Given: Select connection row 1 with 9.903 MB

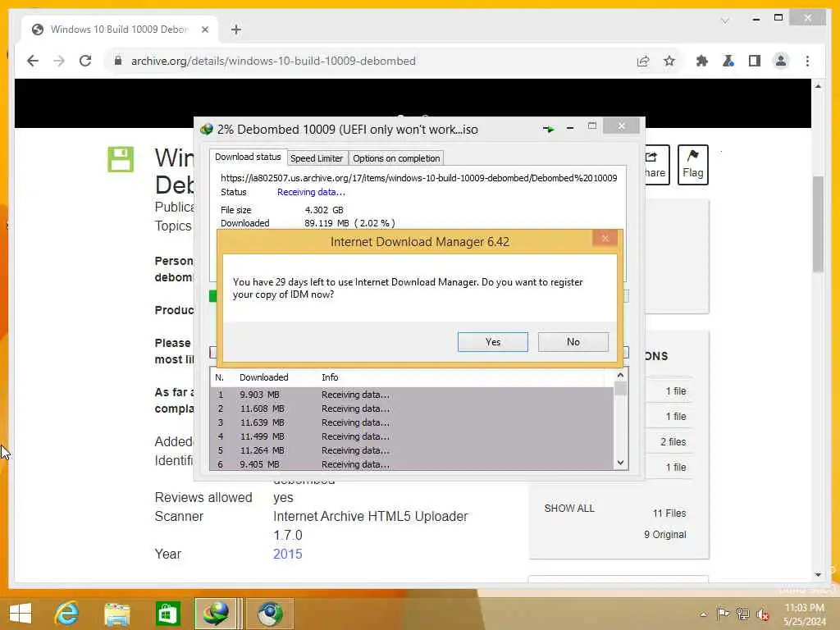Looking at the screenshot, I should tap(412, 395).
